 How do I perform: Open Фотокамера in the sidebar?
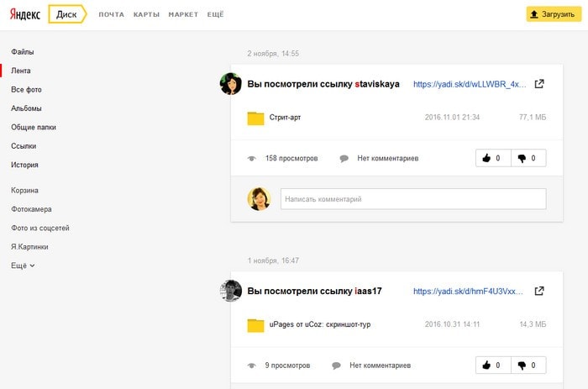[32, 209]
